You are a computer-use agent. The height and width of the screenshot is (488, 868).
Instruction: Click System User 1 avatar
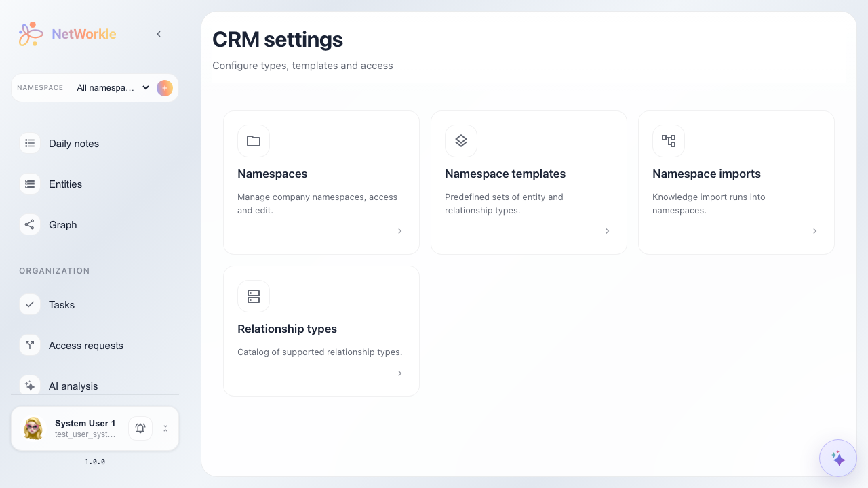(x=33, y=428)
